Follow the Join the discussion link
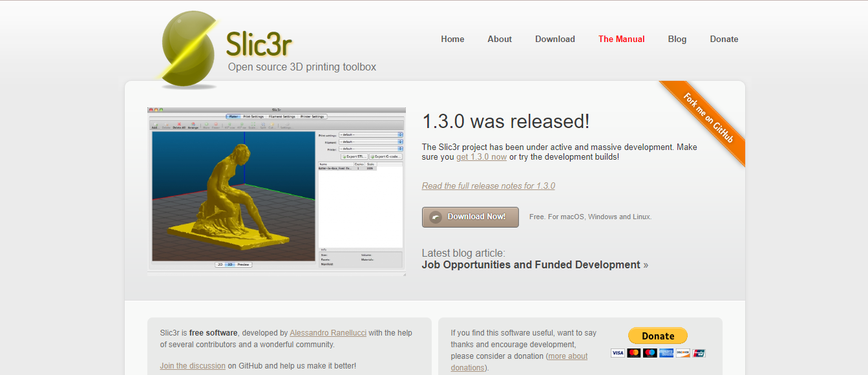The width and height of the screenshot is (868, 375). (x=193, y=366)
